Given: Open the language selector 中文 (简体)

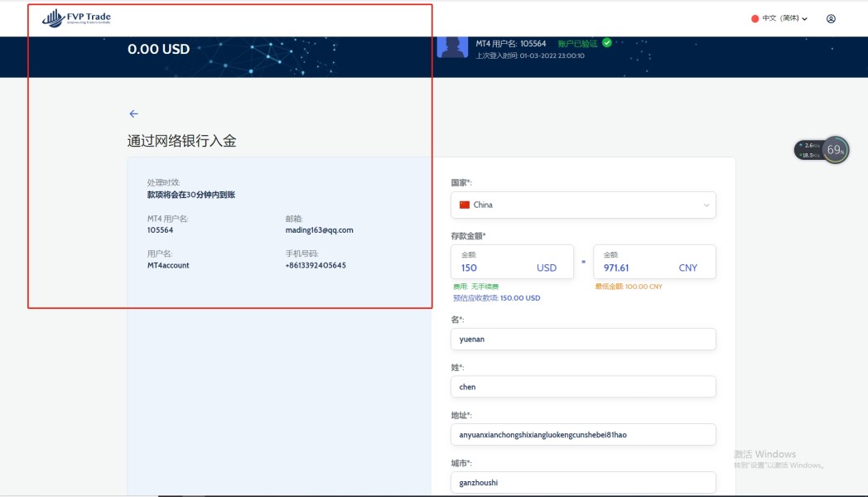Looking at the screenshot, I should coord(784,18).
